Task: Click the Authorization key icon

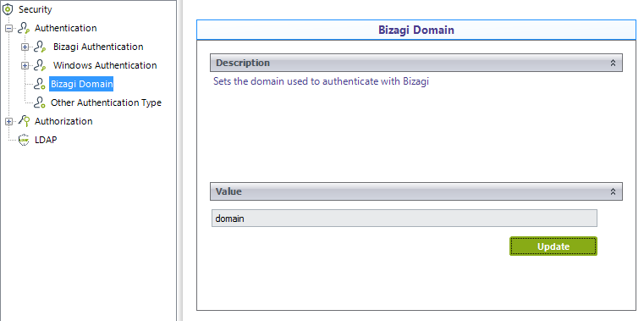Action: point(25,121)
